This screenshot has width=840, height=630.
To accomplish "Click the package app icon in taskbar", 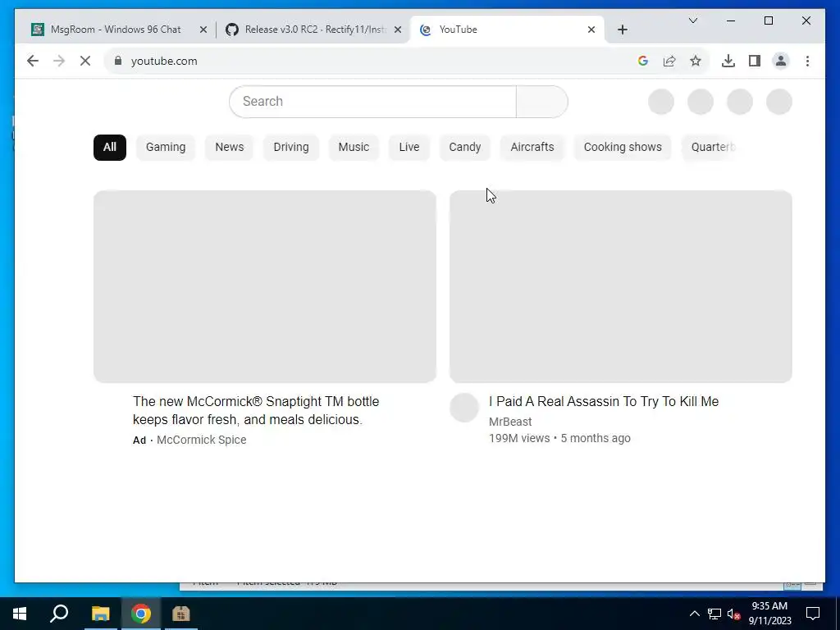I will tap(181, 614).
